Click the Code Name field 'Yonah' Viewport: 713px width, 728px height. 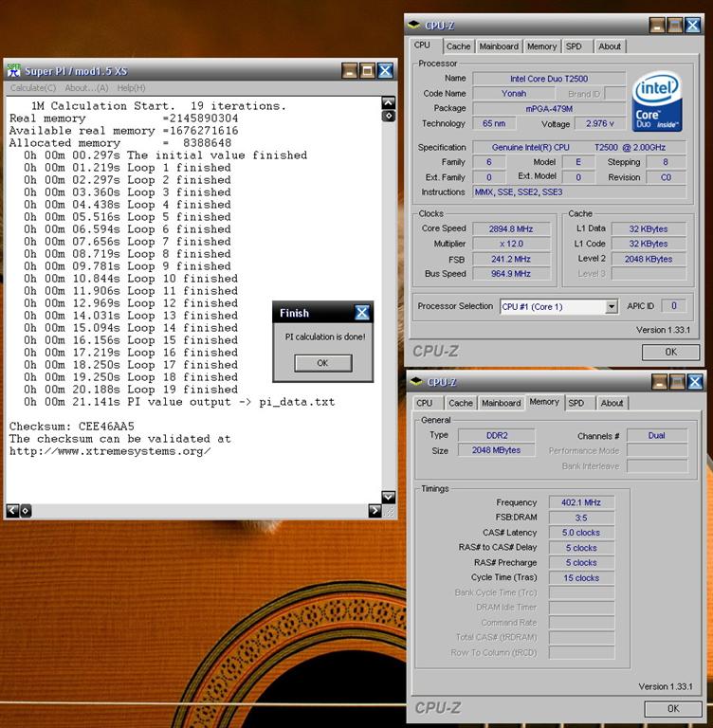(514, 94)
